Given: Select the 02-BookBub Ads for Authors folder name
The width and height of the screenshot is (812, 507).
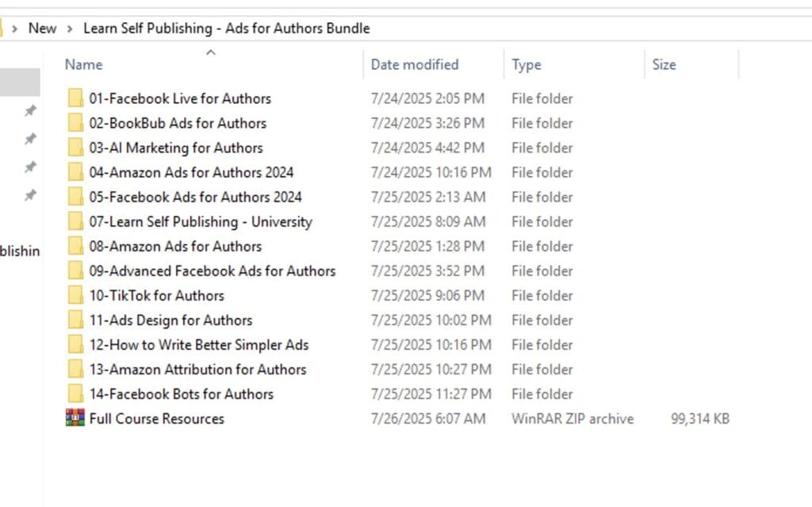Looking at the screenshot, I should (x=178, y=123).
